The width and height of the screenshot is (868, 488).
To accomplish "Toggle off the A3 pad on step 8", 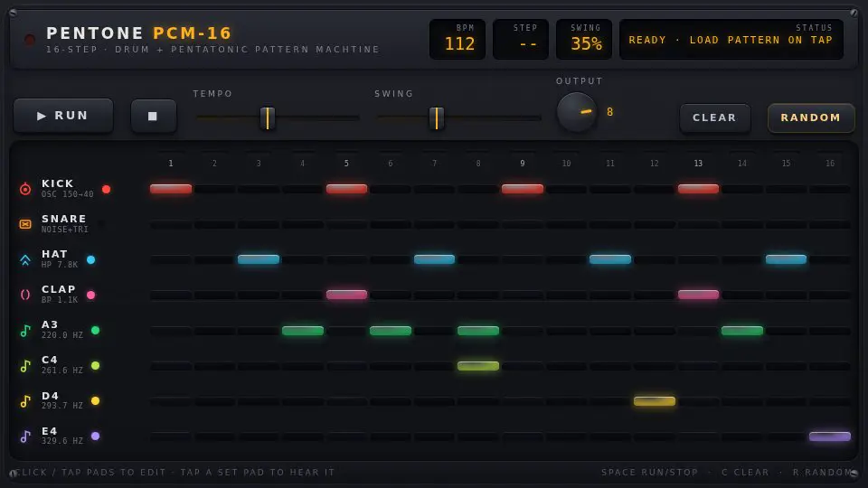I will point(478,331).
